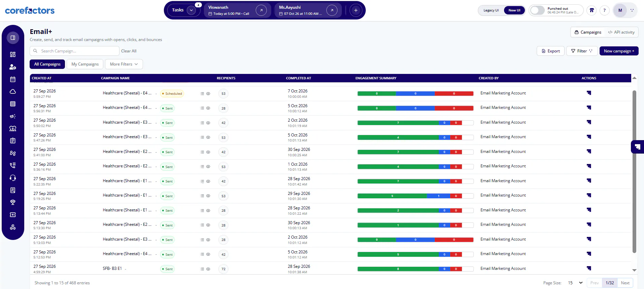
Task: Open the team group icon in sidebar
Action: pos(13,128)
